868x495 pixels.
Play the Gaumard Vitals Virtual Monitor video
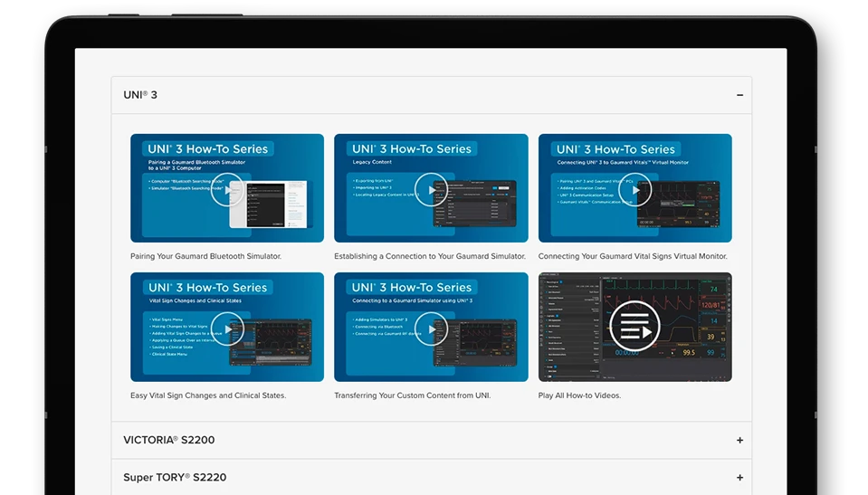coord(635,189)
